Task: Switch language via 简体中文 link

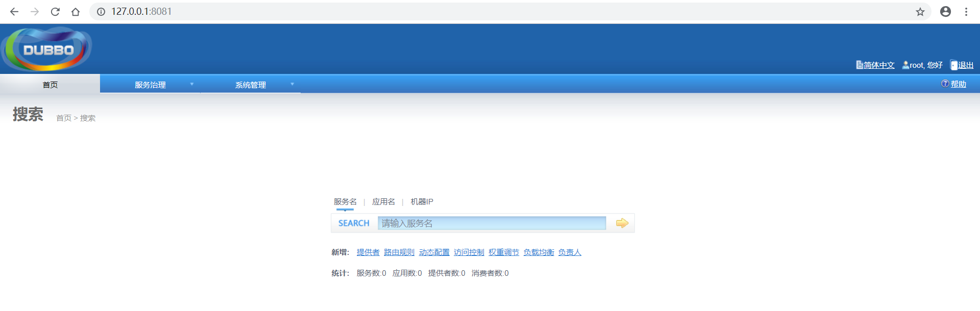Action: (x=879, y=65)
